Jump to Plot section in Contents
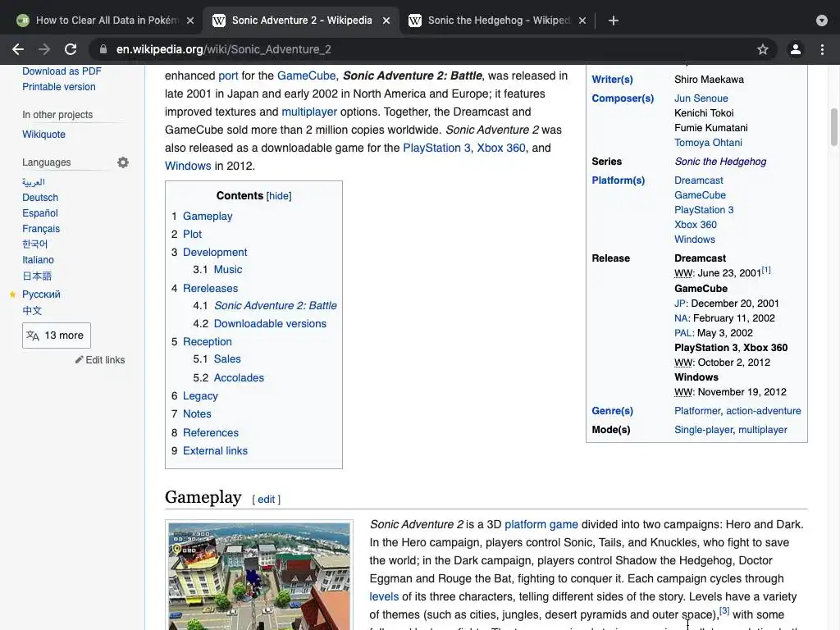 pos(192,234)
